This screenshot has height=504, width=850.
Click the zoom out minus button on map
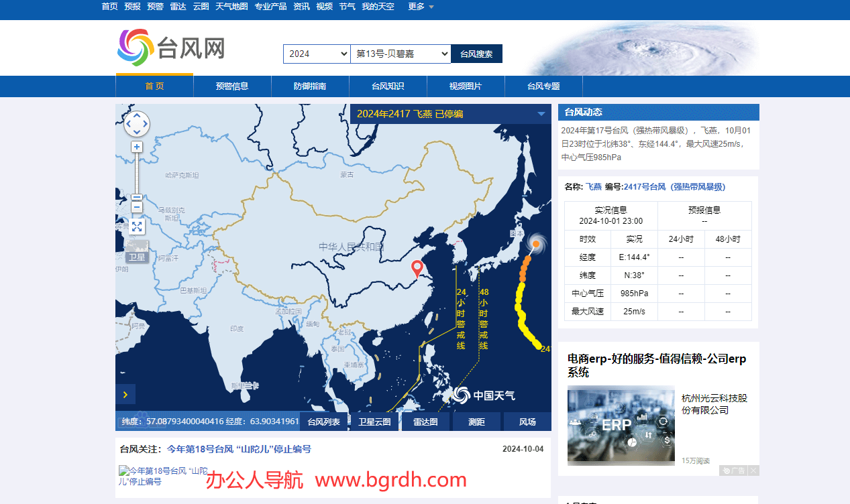click(137, 207)
